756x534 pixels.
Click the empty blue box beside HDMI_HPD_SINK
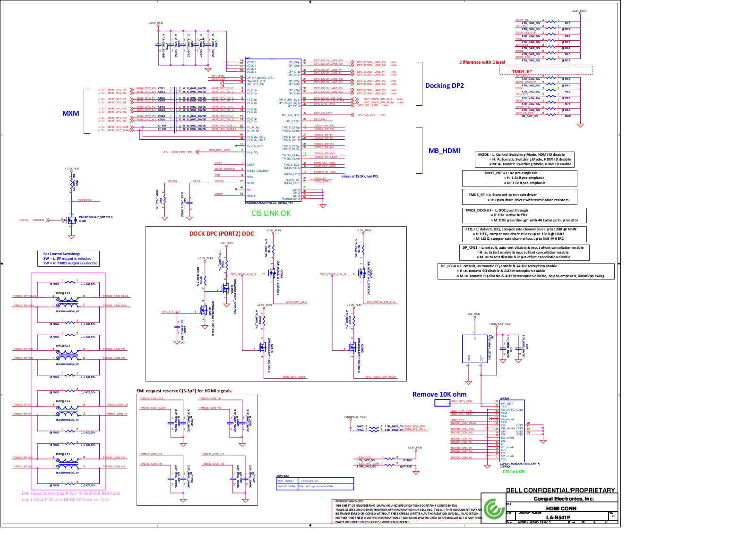click(442, 403)
